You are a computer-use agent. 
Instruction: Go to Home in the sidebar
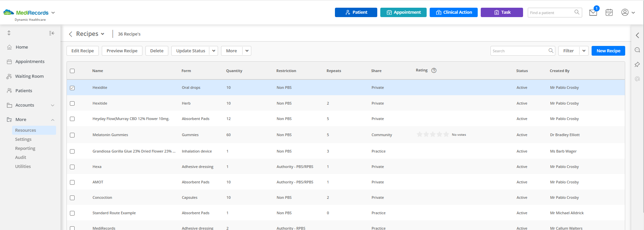pyautogui.click(x=22, y=47)
